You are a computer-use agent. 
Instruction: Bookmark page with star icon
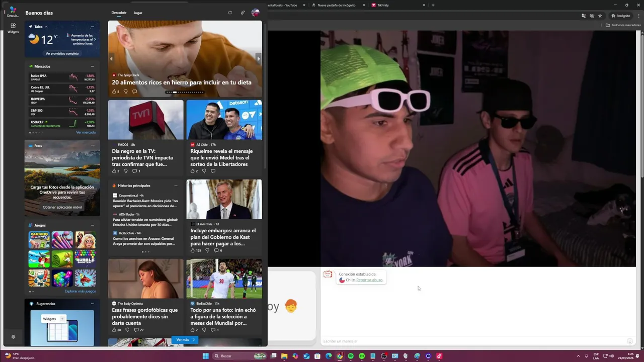(600, 16)
